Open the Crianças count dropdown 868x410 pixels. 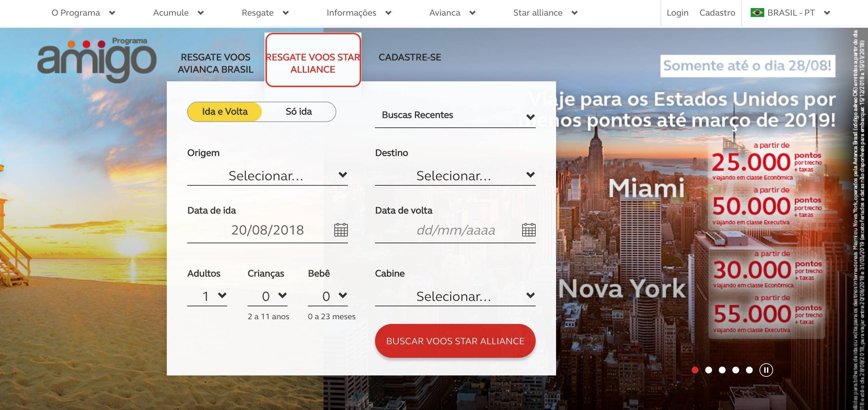(x=267, y=296)
